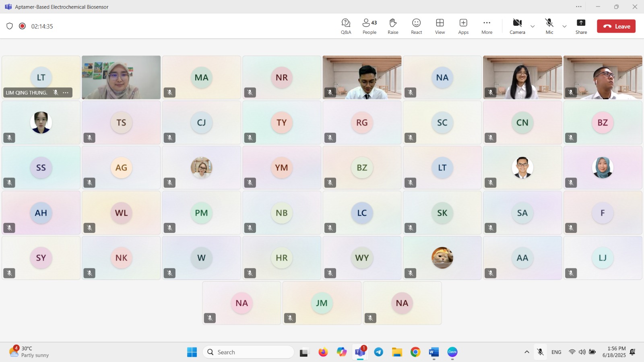
Task: Share your screen content
Action: click(x=581, y=26)
